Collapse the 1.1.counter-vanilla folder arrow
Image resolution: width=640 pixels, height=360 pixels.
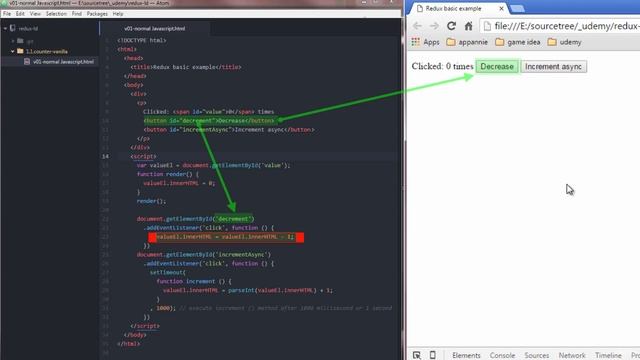pos(13,51)
